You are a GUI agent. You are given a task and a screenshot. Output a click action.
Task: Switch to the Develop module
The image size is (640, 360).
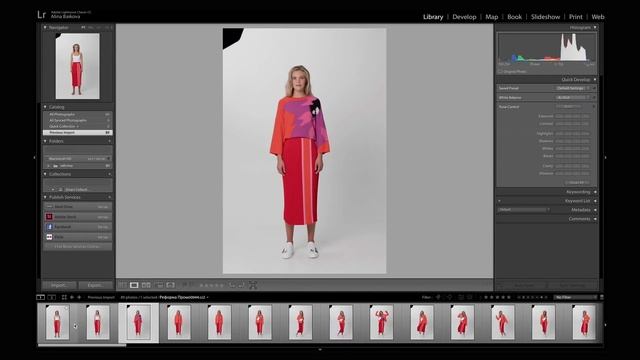point(464,17)
